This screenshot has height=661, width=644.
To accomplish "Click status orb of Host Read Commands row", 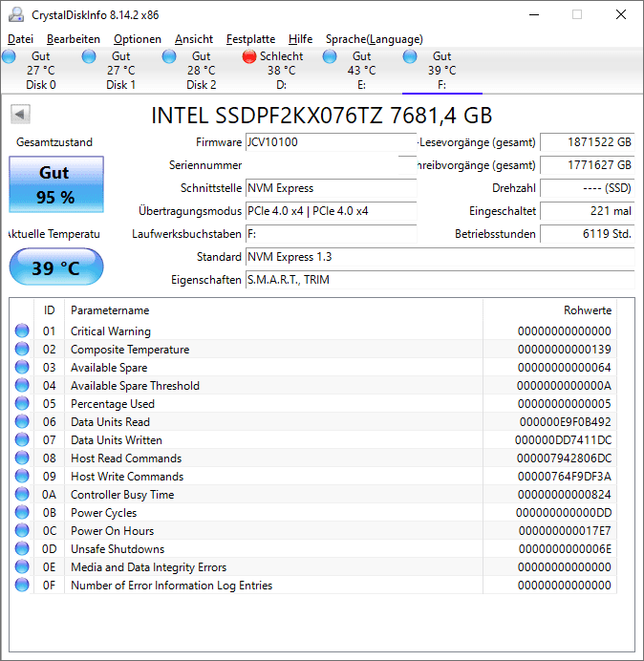I will [22, 458].
